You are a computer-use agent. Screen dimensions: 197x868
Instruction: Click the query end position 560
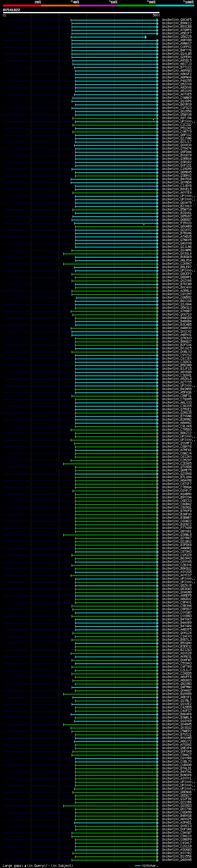(155, 15)
